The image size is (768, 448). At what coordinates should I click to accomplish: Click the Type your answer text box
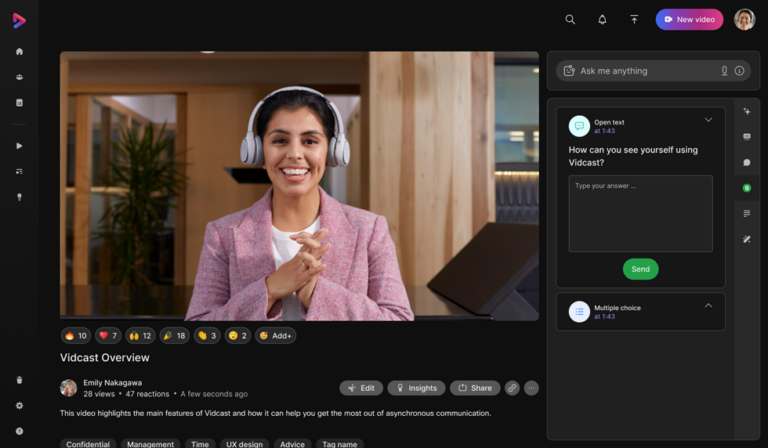point(640,213)
